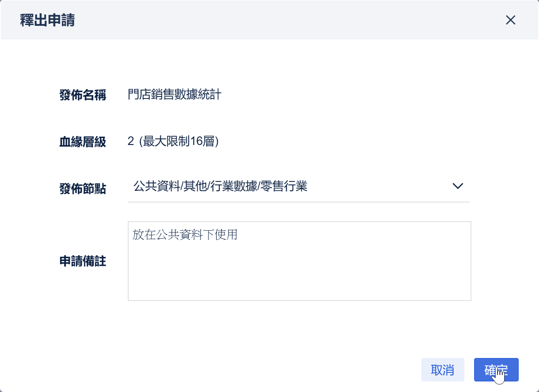The image size is (539, 392).
Task: Click the 確定 button to confirm
Action: [x=496, y=370]
